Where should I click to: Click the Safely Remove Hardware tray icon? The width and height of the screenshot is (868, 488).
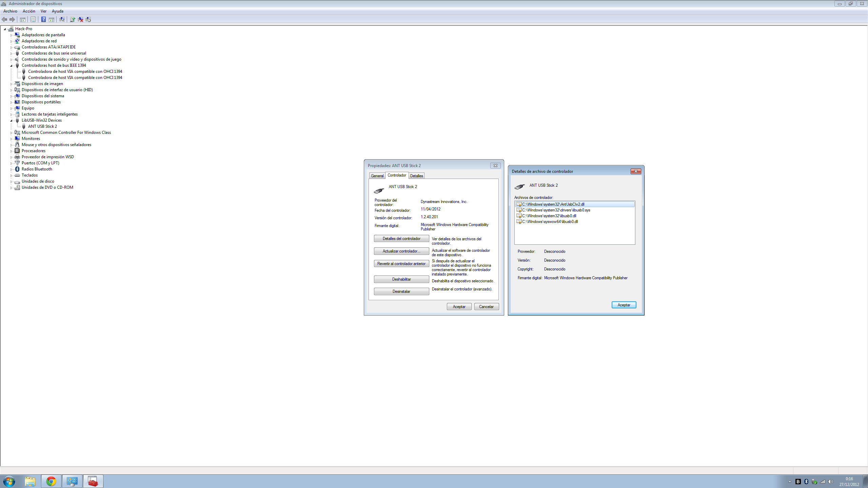[814, 482]
